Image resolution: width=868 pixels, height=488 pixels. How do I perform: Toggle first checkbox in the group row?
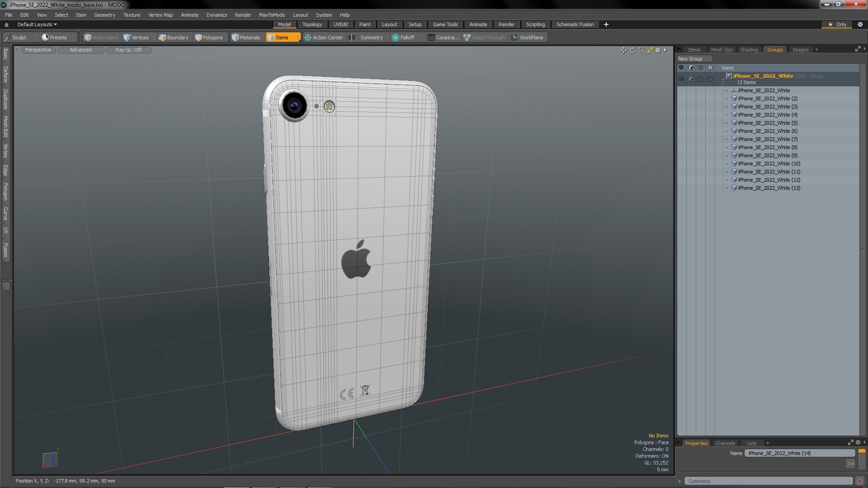pyautogui.click(x=700, y=79)
